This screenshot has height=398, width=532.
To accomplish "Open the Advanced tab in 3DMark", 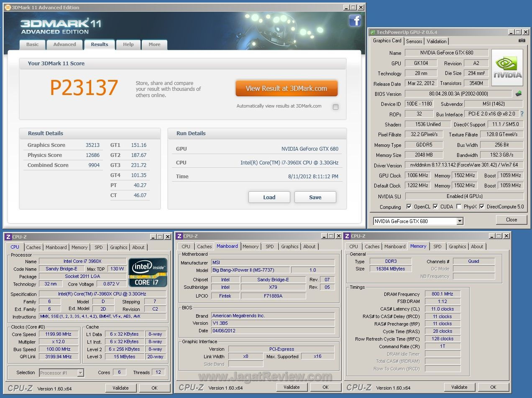I will point(64,44).
